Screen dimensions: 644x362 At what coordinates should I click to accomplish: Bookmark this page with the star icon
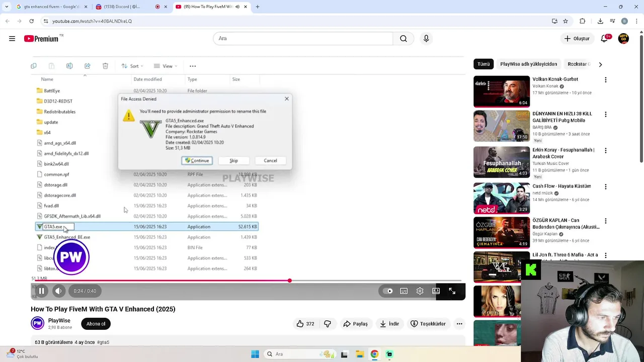coord(566,21)
